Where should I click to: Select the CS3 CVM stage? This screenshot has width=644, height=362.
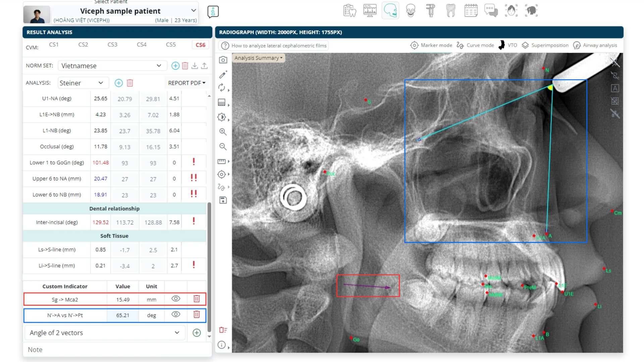112,45
